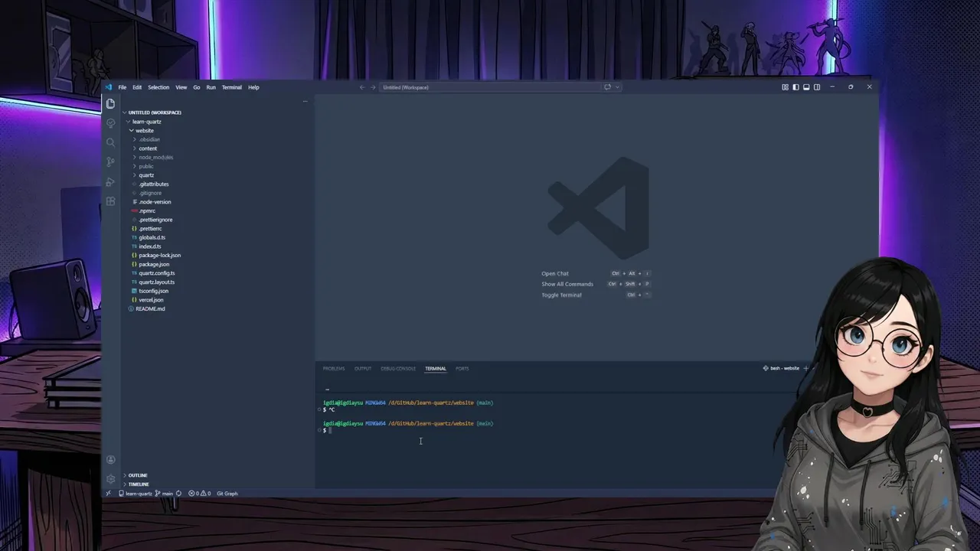Open the File menu
The width and height of the screenshot is (980, 551).
point(122,87)
